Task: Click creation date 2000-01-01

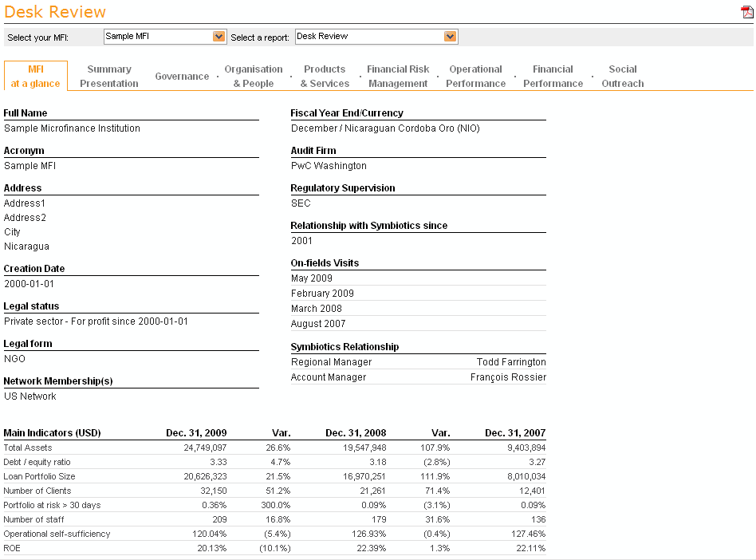Action: [x=29, y=284]
